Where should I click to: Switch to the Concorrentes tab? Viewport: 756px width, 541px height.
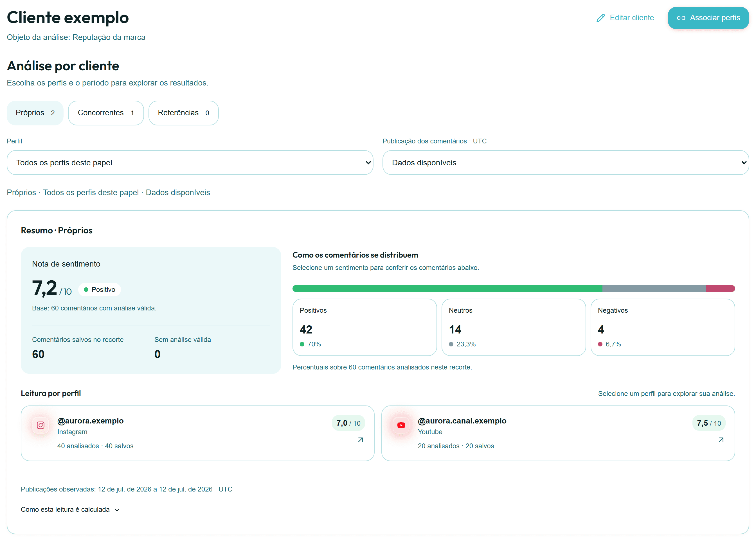[x=106, y=113]
